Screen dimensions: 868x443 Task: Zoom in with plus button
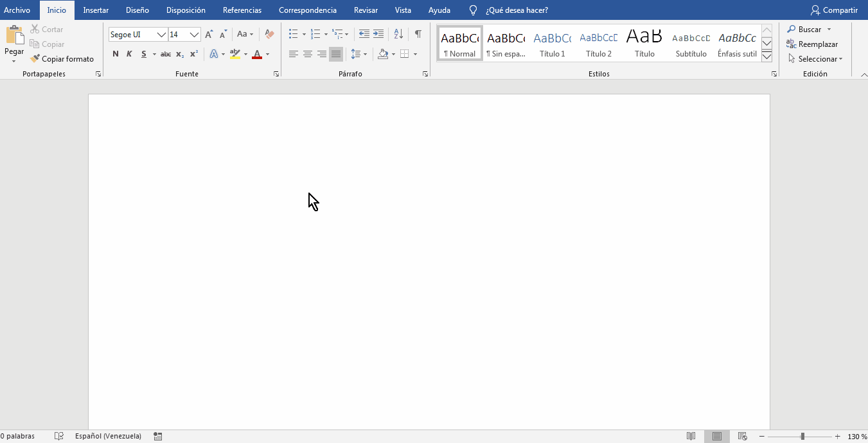pos(837,437)
